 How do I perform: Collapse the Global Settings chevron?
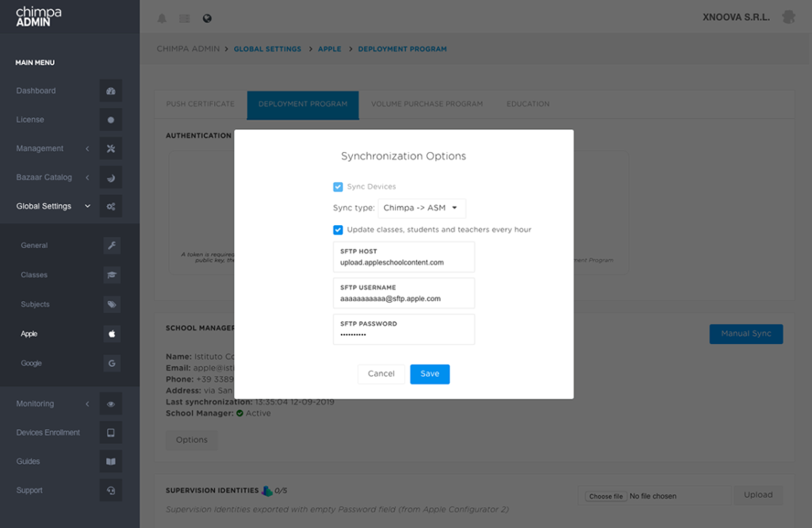87,206
